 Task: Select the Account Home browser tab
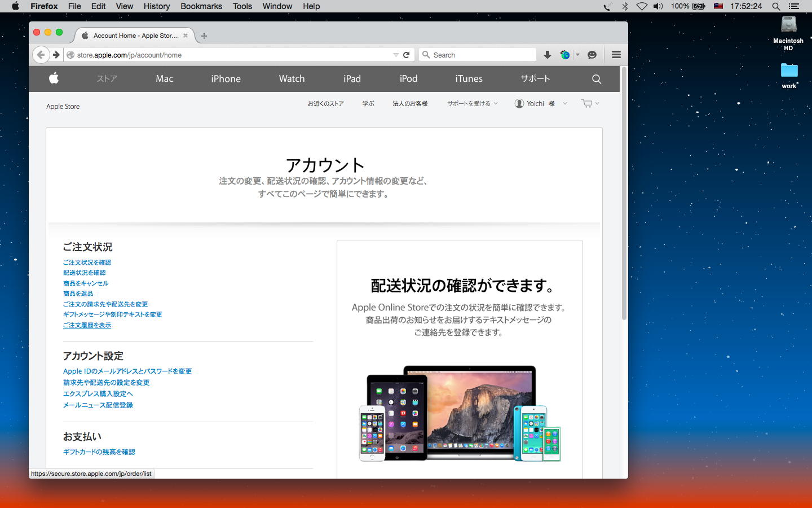click(135, 36)
